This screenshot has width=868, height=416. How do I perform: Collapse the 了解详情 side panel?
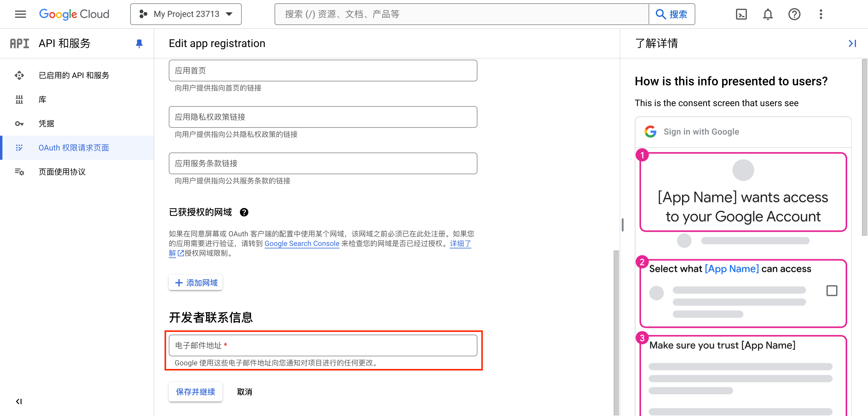point(852,43)
